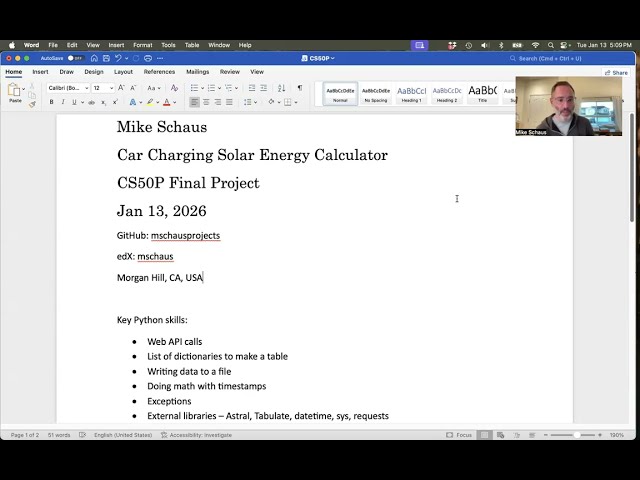Screen dimensions: 640x480
Task: Align text right
Action: (x=218, y=102)
